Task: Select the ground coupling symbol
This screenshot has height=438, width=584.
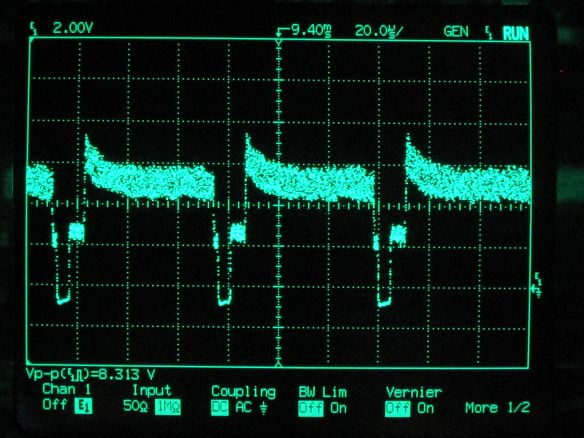Action: pyautogui.click(x=263, y=408)
